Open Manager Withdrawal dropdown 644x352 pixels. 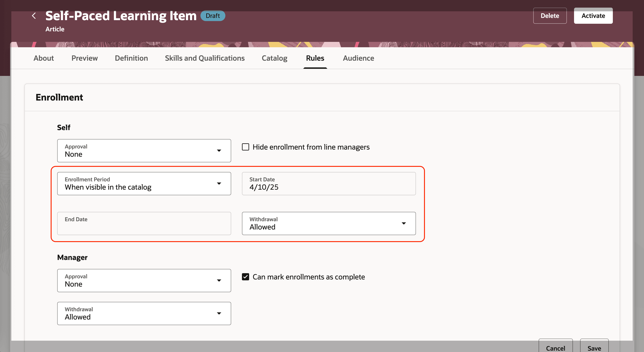point(219,313)
